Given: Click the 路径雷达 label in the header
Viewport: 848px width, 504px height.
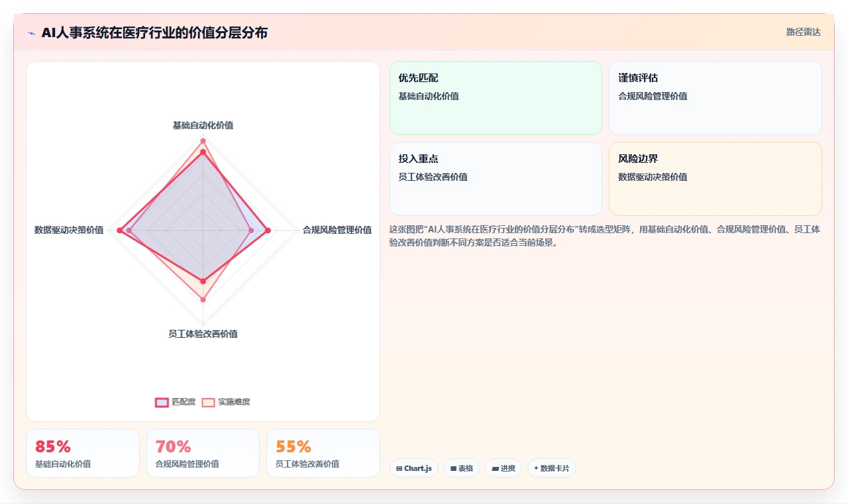Looking at the screenshot, I should point(804,32).
